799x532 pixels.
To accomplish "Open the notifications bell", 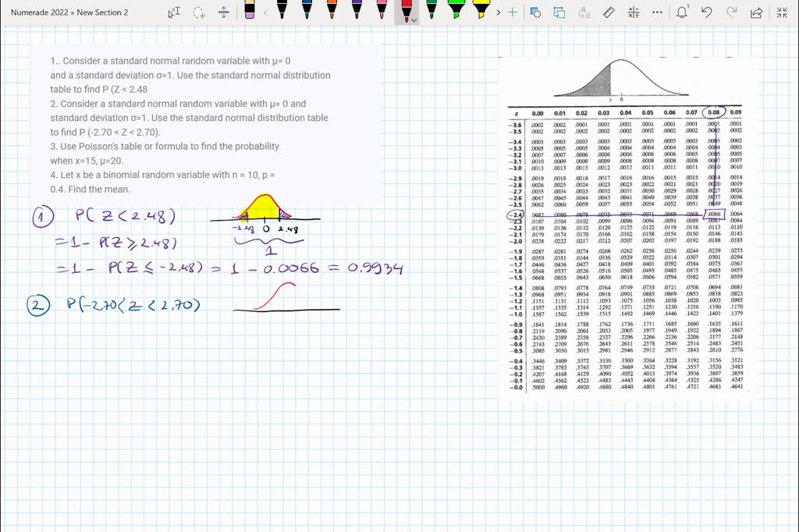I will click(682, 12).
